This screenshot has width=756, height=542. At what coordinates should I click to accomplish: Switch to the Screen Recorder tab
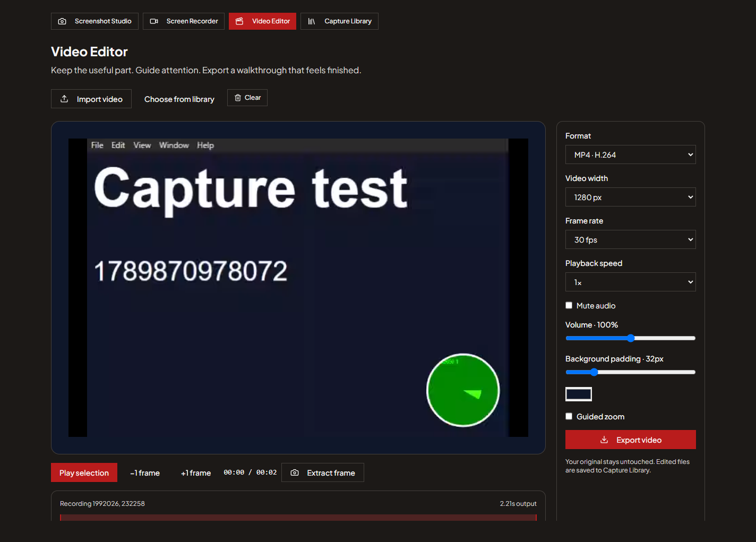[x=184, y=21]
